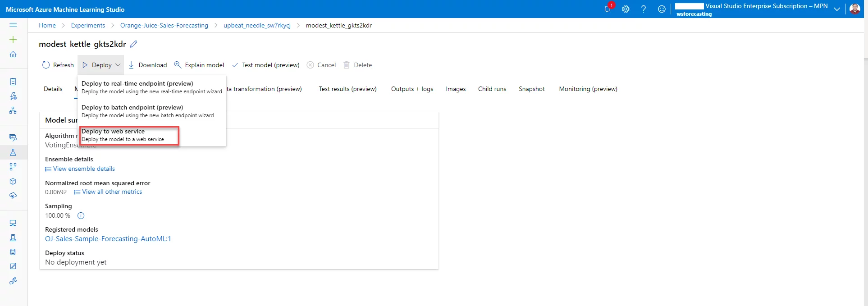Open the Data Labeling sidebar icon
868x306 pixels.
click(x=13, y=266)
